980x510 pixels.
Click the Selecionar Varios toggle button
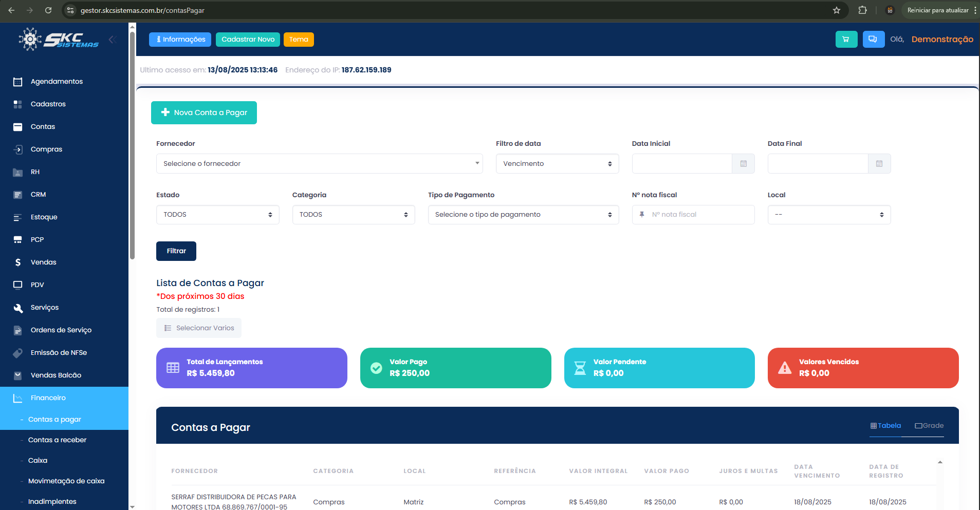(199, 328)
